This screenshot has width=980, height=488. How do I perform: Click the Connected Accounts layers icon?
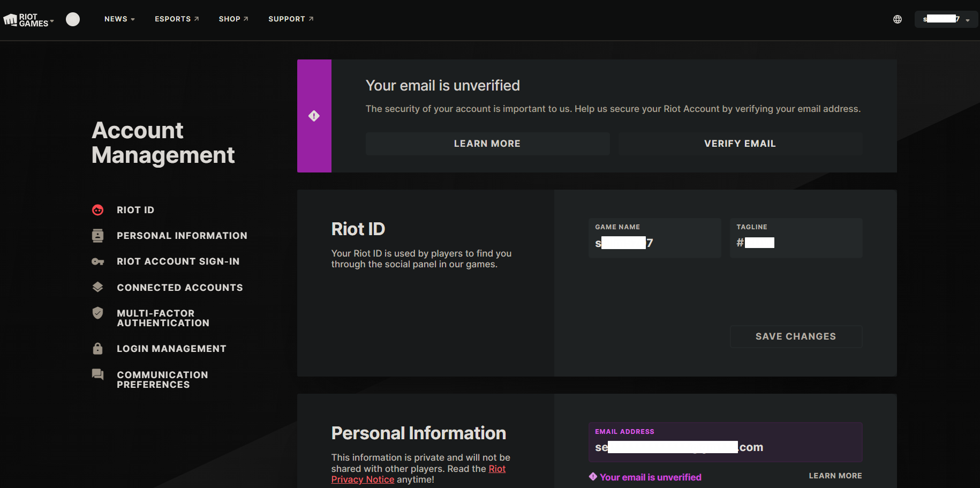click(97, 287)
